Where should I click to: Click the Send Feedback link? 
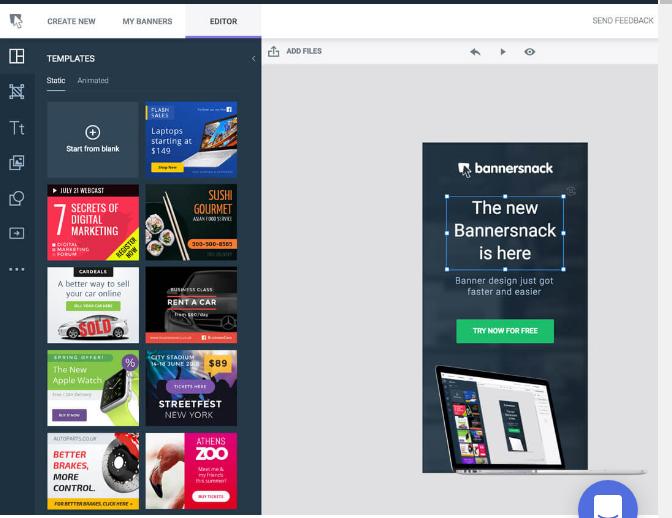click(x=623, y=21)
